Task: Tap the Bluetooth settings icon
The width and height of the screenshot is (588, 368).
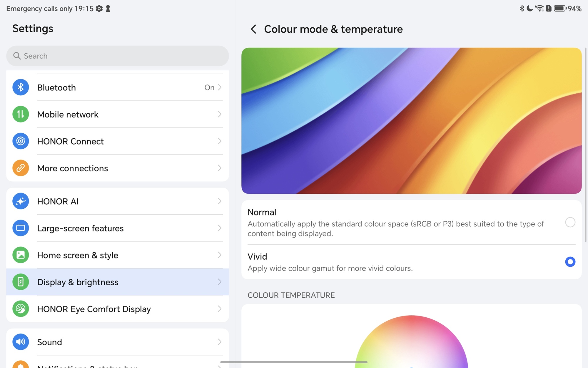Action: 21,87
